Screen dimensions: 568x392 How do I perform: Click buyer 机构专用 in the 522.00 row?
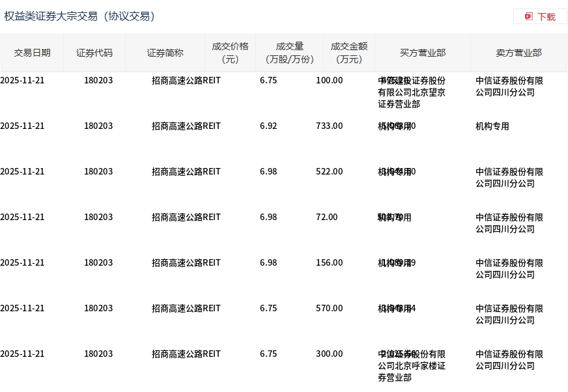tap(395, 172)
